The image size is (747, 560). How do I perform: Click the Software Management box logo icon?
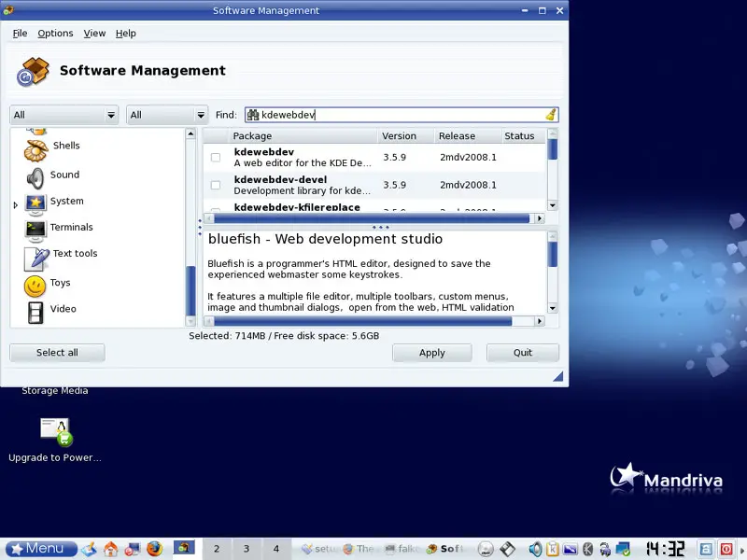click(x=33, y=72)
